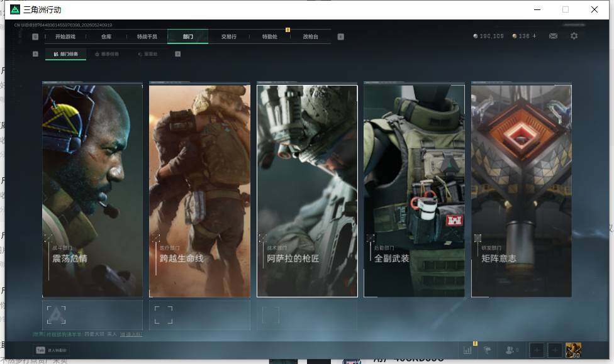The height and width of the screenshot is (364, 614).
Task: Click the previous-tab key icon left of 开始游戏
Action: [x=35, y=37]
